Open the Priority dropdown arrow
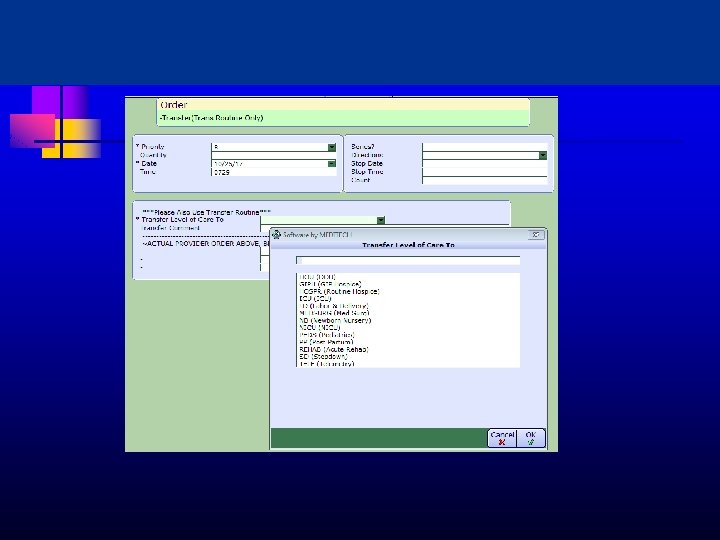 point(332,147)
